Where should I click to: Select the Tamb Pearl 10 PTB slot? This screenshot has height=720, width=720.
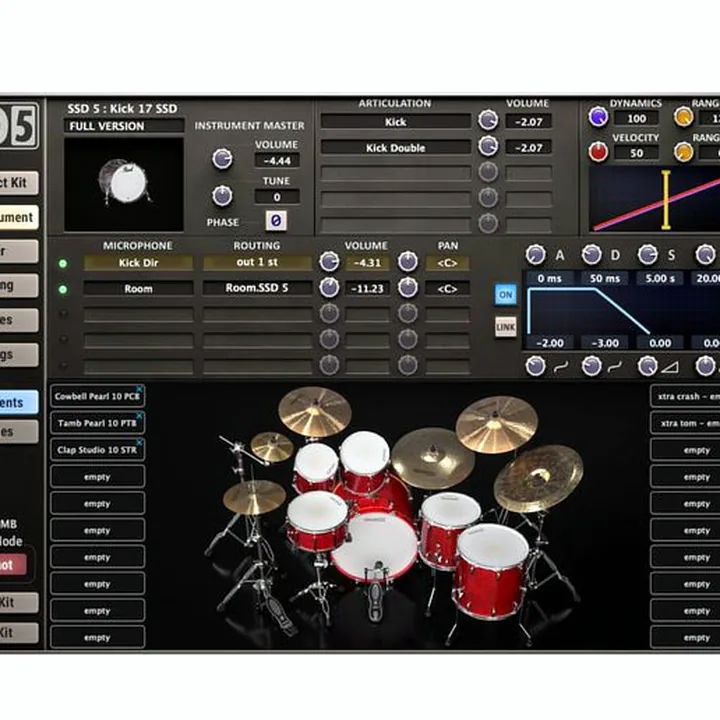click(x=97, y=423)
